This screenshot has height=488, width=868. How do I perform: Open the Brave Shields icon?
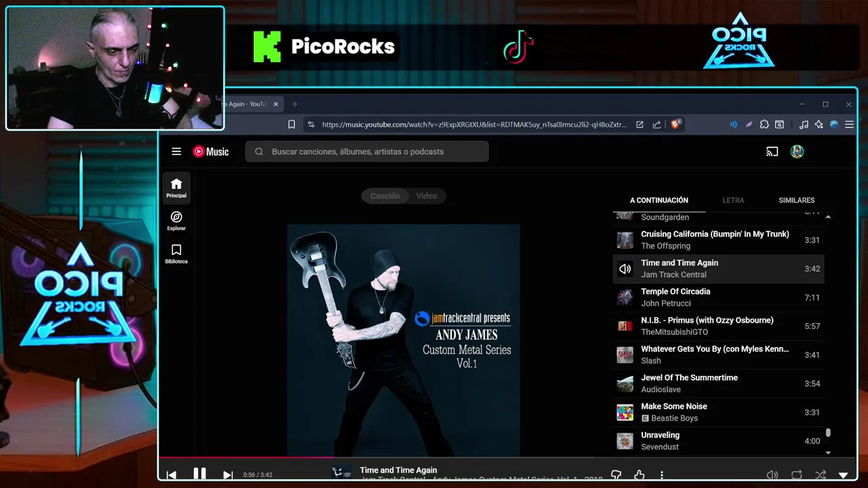pyautogui.click(x=676, y=124)
